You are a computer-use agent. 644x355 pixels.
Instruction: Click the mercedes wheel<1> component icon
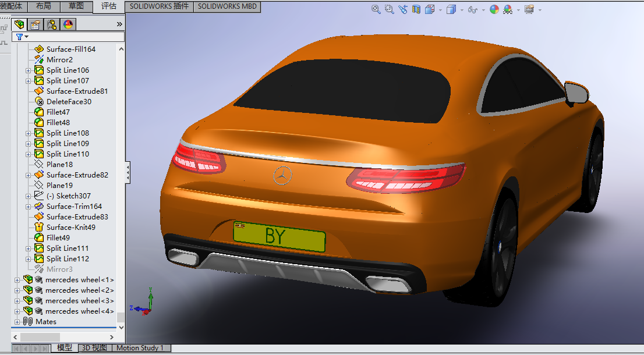pyautogui.click(x=27, y=279)
